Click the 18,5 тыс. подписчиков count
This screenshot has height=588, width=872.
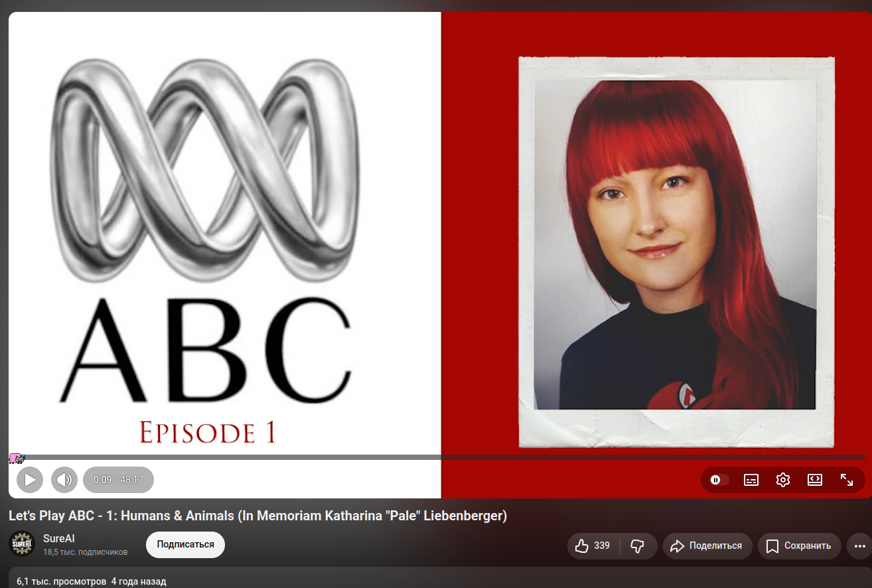point(85,552)
